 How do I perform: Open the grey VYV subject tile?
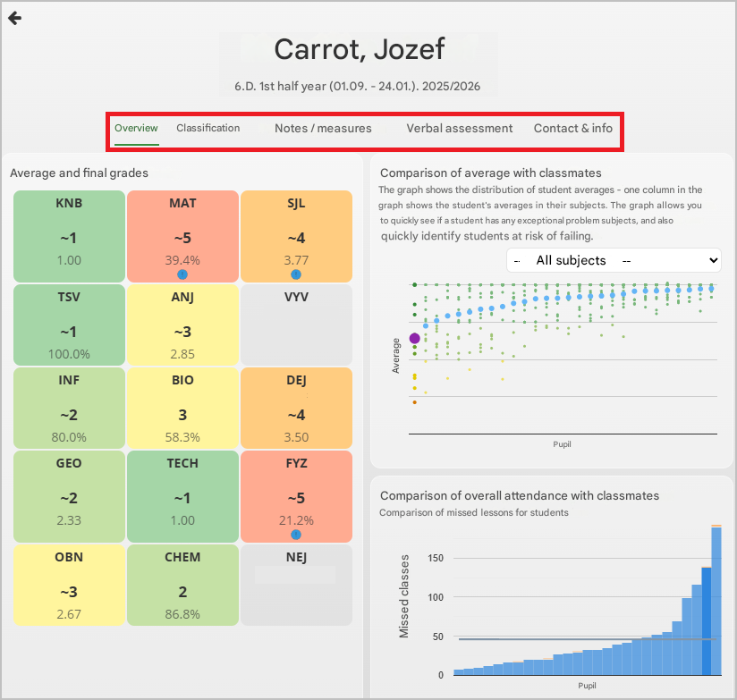pos(296,324)
